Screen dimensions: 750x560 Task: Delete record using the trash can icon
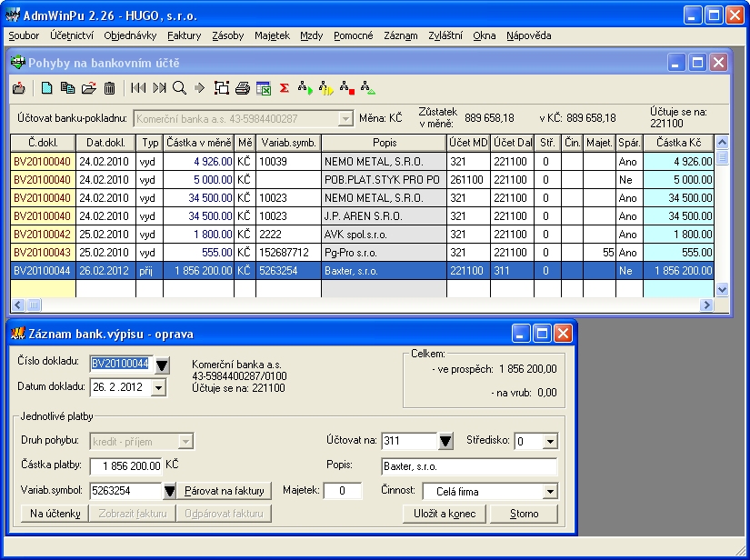point(109,88)
